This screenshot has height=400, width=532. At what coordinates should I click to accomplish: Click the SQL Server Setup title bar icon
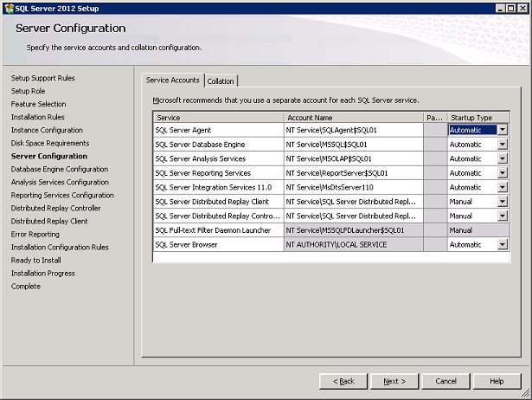[x=10, y=8]
